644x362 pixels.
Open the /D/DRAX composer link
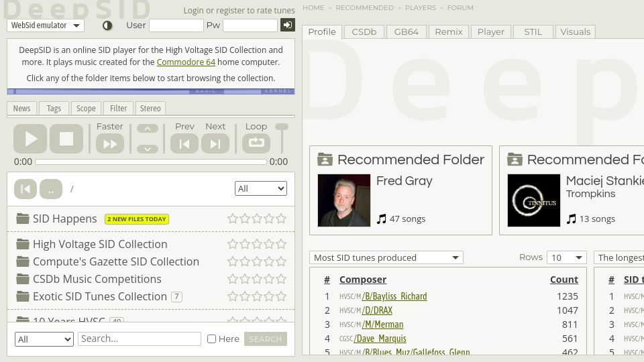pyautogui.click(x=377, y=310)
